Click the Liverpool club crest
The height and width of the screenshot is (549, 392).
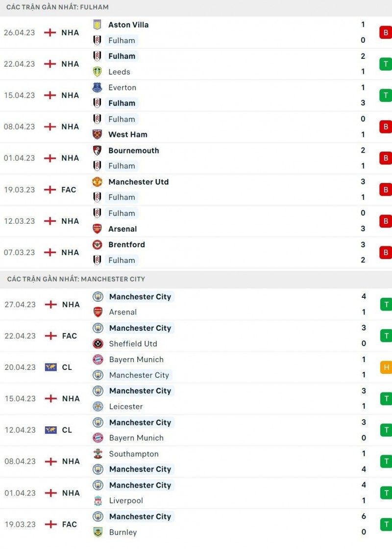click(x=98, y=500)
